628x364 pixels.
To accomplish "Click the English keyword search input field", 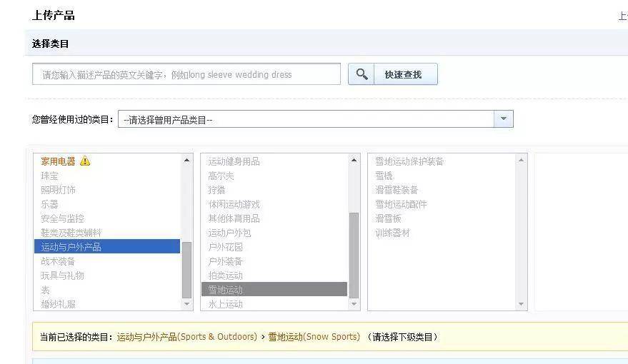I will click(186, 74).
